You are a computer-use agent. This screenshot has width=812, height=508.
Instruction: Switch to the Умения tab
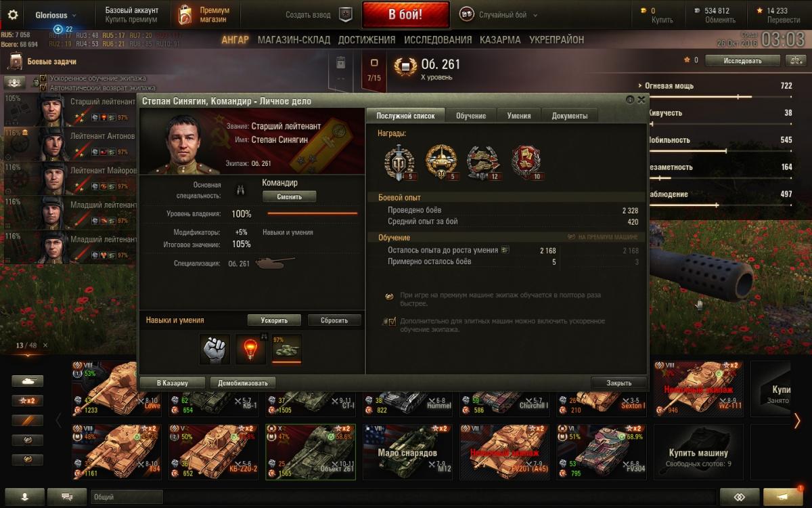[x=519, y=115]
